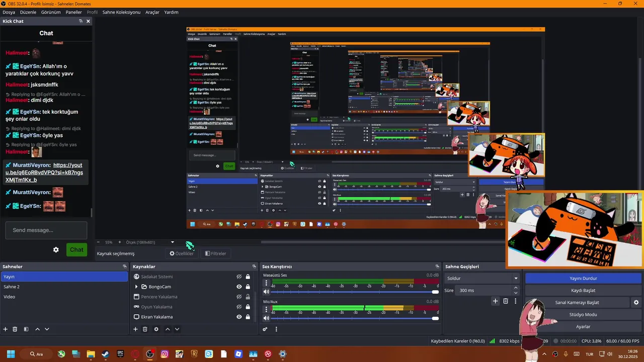Open source properties gear in Kaynaklar toolbar
Image resolution: width=644 pixels, height=362 pixels.
click(x=156, y=329)
